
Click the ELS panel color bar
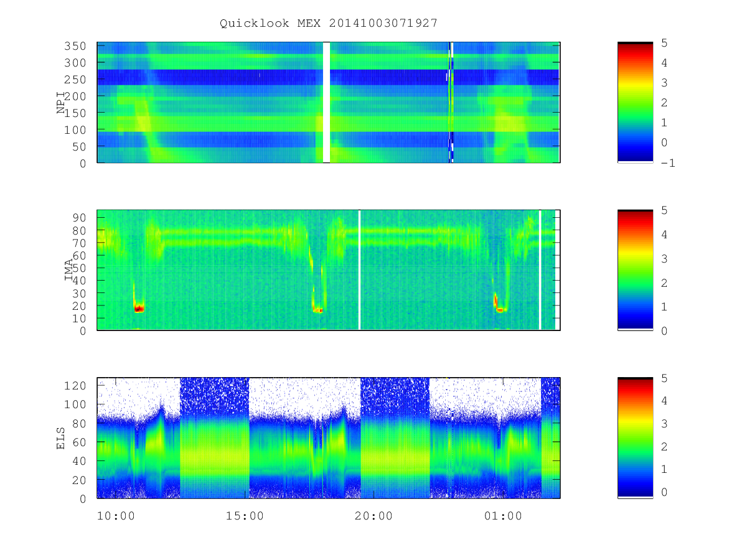coord(635,438)
